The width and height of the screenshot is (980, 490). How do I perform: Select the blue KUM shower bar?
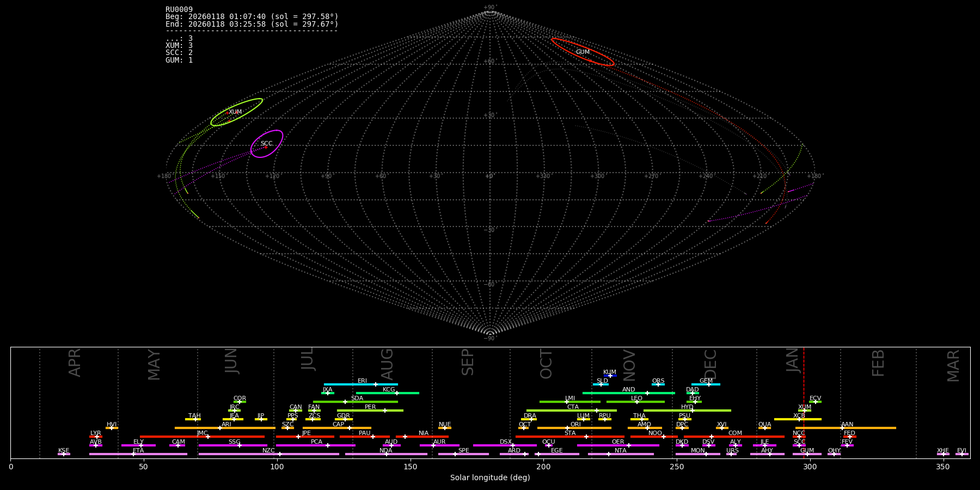click(610, 376)
